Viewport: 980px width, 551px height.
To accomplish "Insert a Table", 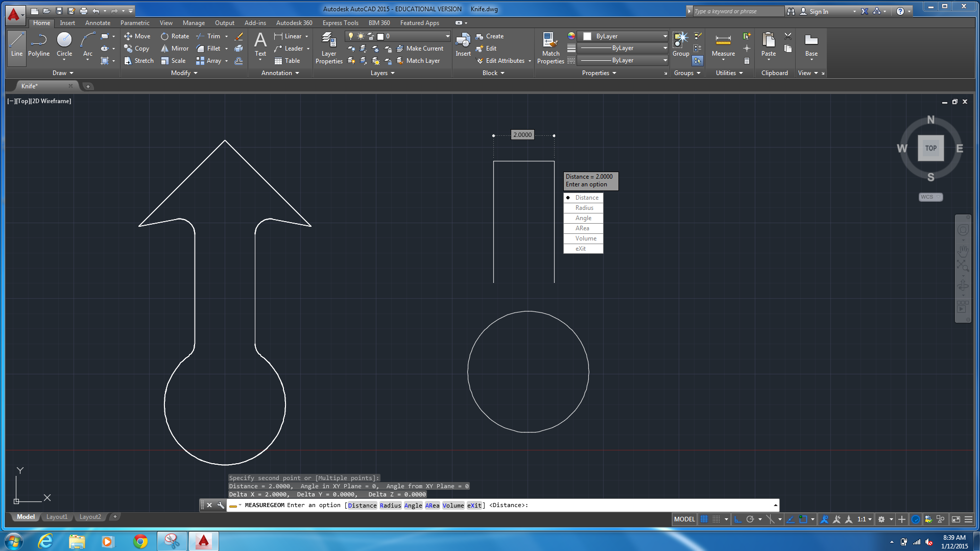I will (x=287, y=61).
